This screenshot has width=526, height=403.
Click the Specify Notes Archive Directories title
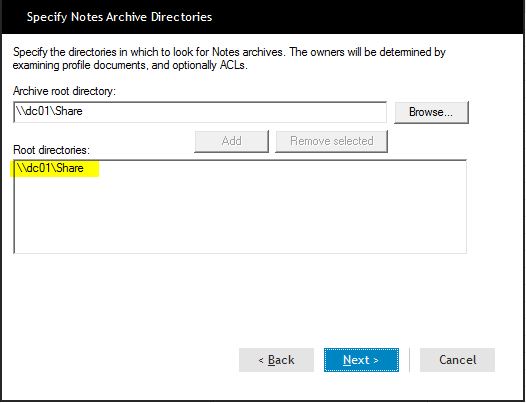point(119,17)
